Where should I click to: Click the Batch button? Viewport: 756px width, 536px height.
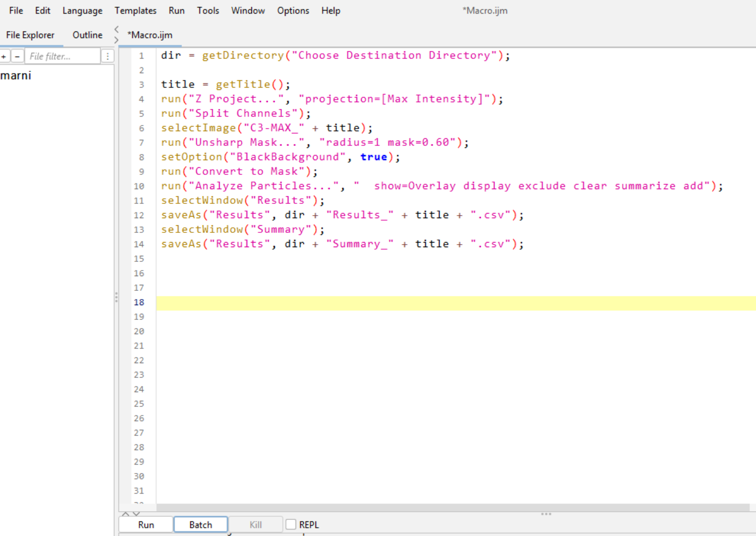point(200,525)
